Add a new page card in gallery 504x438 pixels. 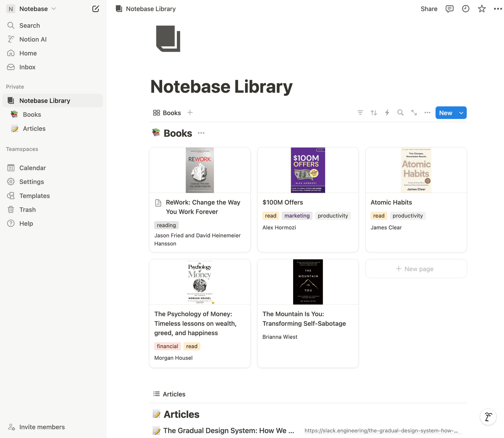pos(416,269)
